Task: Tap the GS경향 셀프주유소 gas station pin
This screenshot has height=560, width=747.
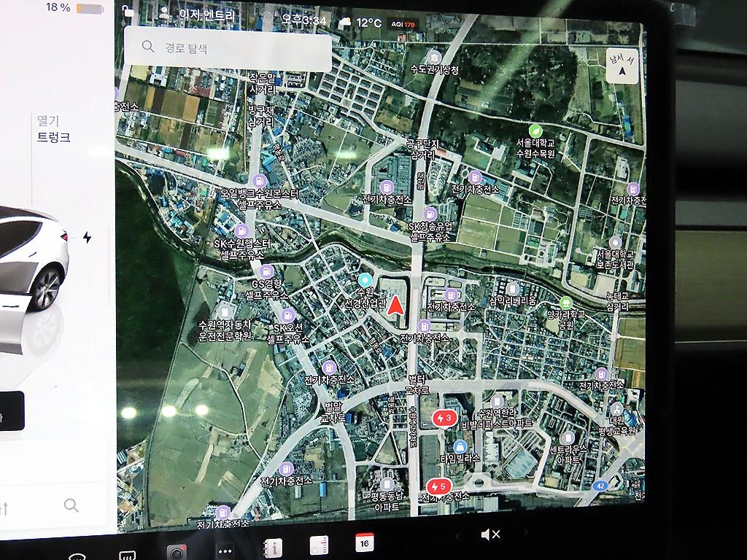Action: point(266,271)
